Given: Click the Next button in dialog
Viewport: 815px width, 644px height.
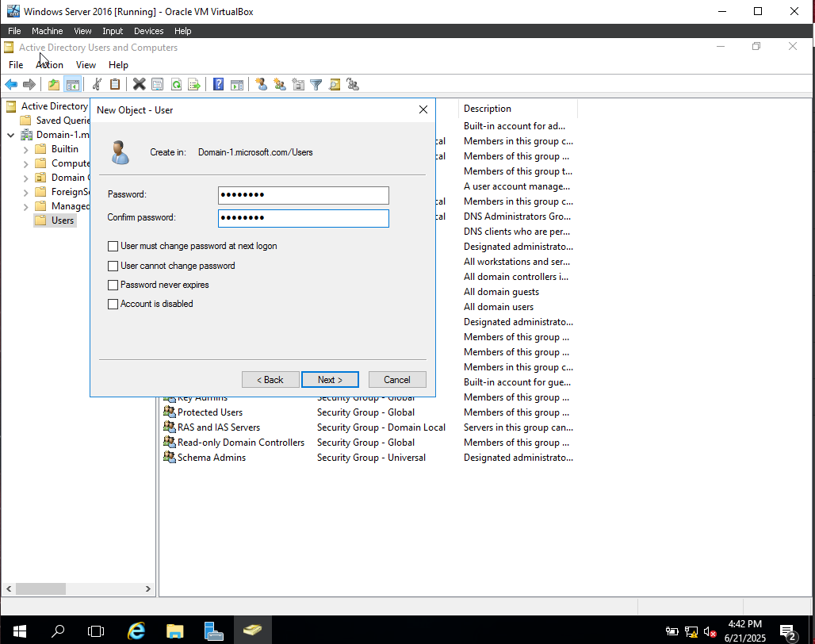Looking at the screenshot, I should [330, 379].
